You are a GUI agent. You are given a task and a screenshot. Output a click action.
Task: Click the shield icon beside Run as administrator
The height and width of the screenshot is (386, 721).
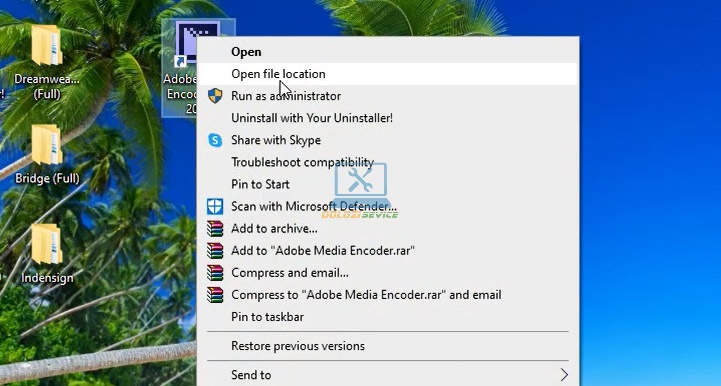(215, 96)
